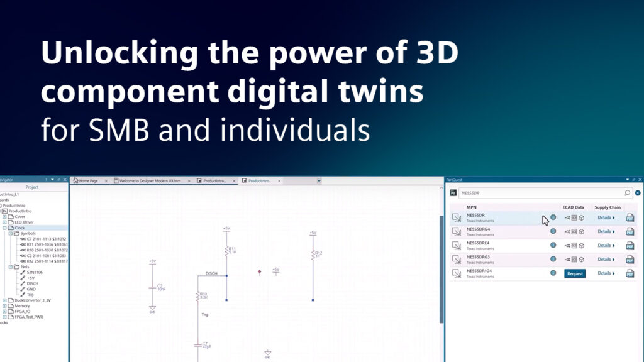Toggle the auto-hide pin on the Navigator panel
The width and height of the screenshot is (644, 362).
click(58, 180)
